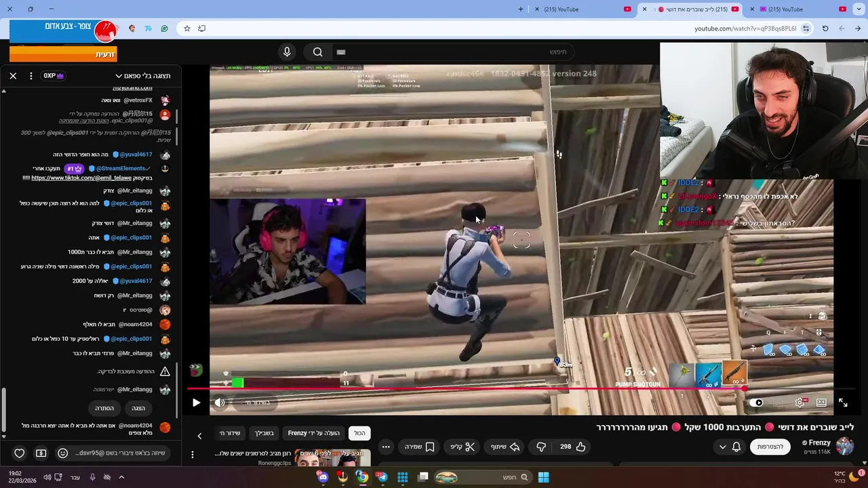Show hidden system tray icons
Viewport: 868px width, 488px height.
coord(121,477)
